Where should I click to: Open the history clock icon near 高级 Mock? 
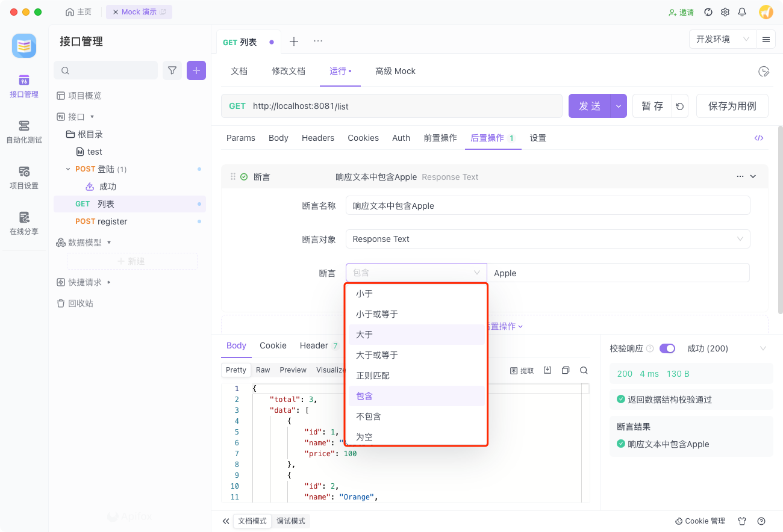pyautogui.click(x=764, y=72)
